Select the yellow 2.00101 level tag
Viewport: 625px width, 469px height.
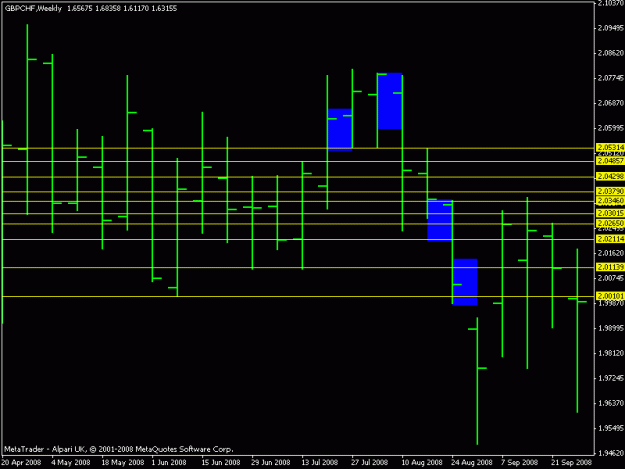click(610, 296)
